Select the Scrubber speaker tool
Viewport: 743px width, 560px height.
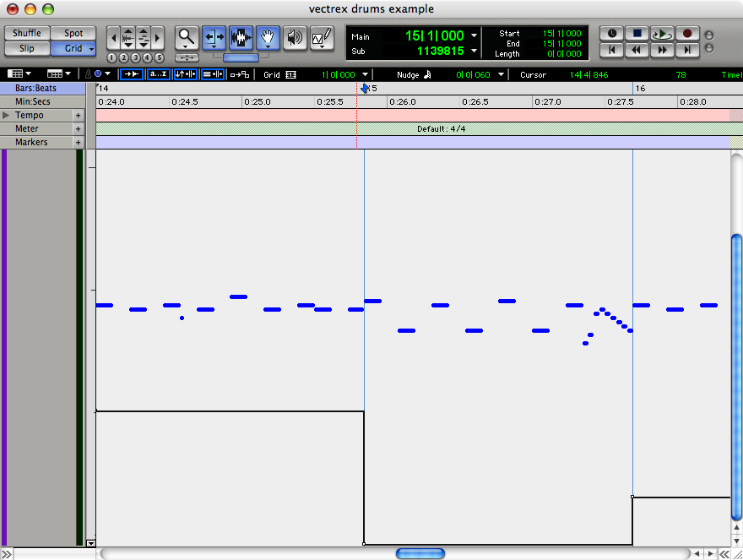coord(295,38)
